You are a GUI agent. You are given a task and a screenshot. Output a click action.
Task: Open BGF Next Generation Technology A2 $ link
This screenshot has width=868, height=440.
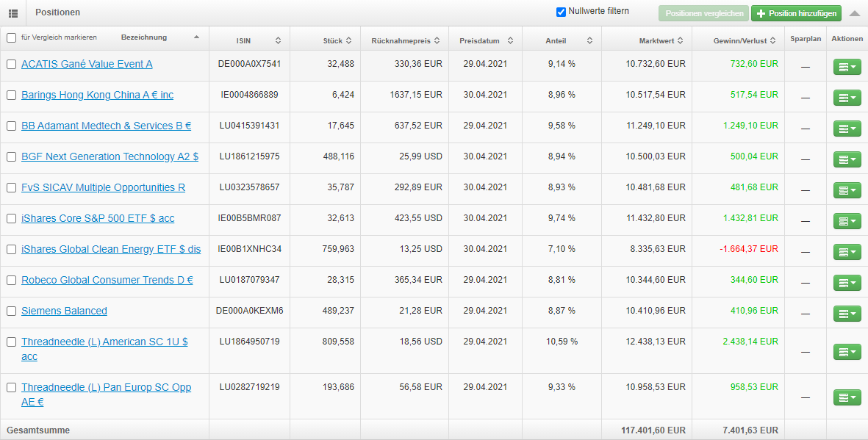point(110,157)
